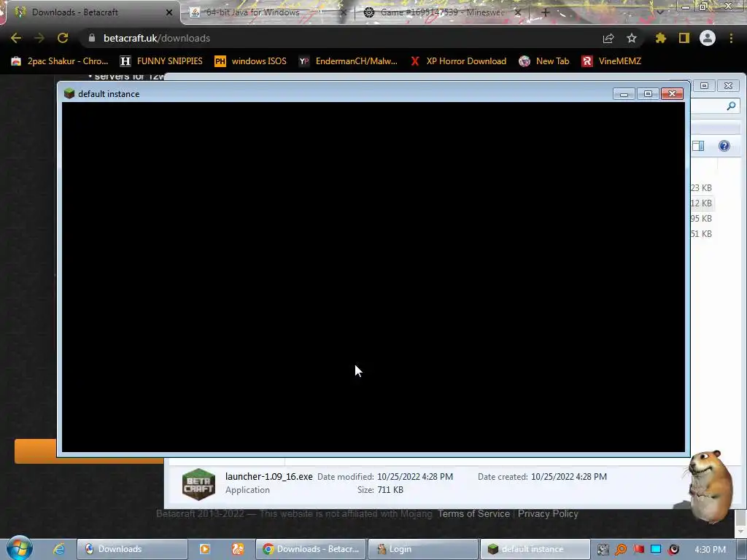
Task: Click Date created value in details pane
Action: 569,477
